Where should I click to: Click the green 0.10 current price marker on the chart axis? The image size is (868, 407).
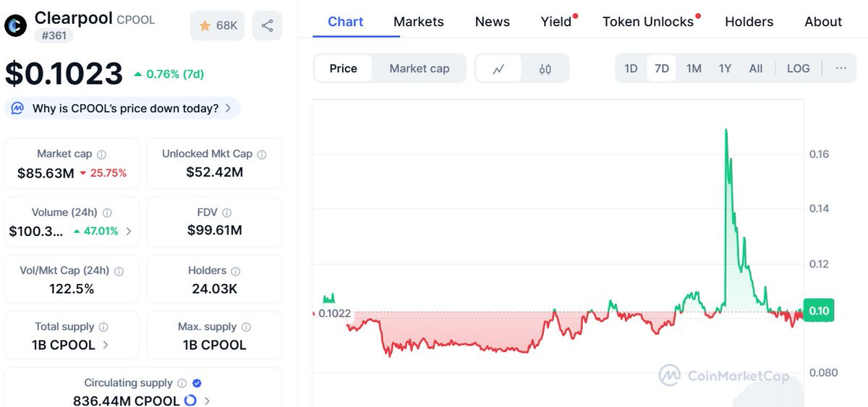[819, 311]
